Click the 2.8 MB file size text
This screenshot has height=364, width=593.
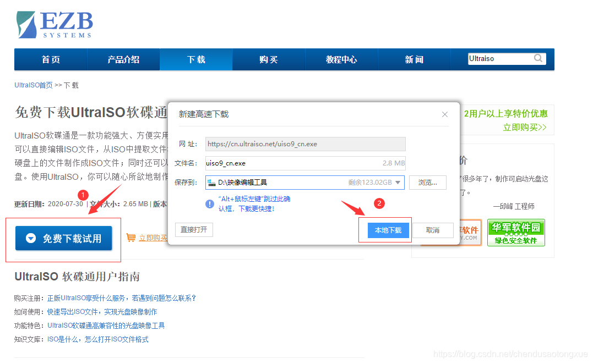[x=393, y=163]
